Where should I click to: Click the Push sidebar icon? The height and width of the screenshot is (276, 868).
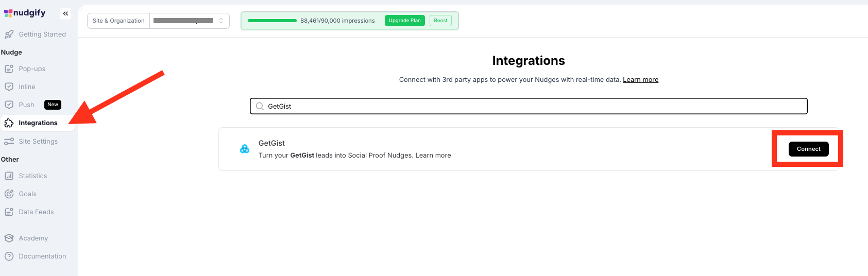(x=9, y=105)
